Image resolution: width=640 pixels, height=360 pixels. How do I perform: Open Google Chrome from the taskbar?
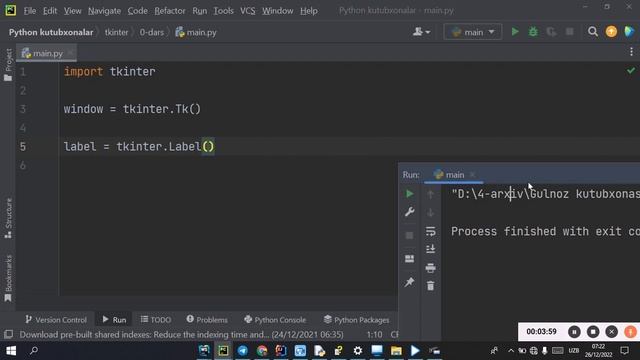point(262,351)
